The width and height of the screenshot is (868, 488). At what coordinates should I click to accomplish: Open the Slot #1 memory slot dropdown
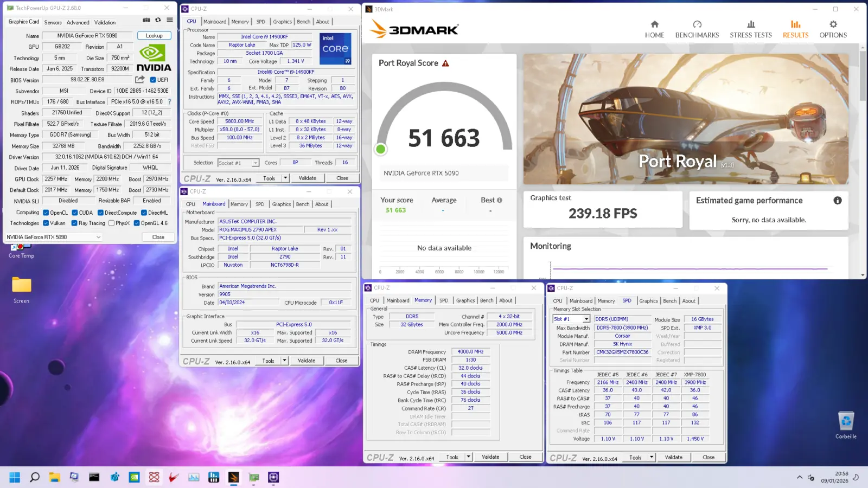tap(571, 319)
